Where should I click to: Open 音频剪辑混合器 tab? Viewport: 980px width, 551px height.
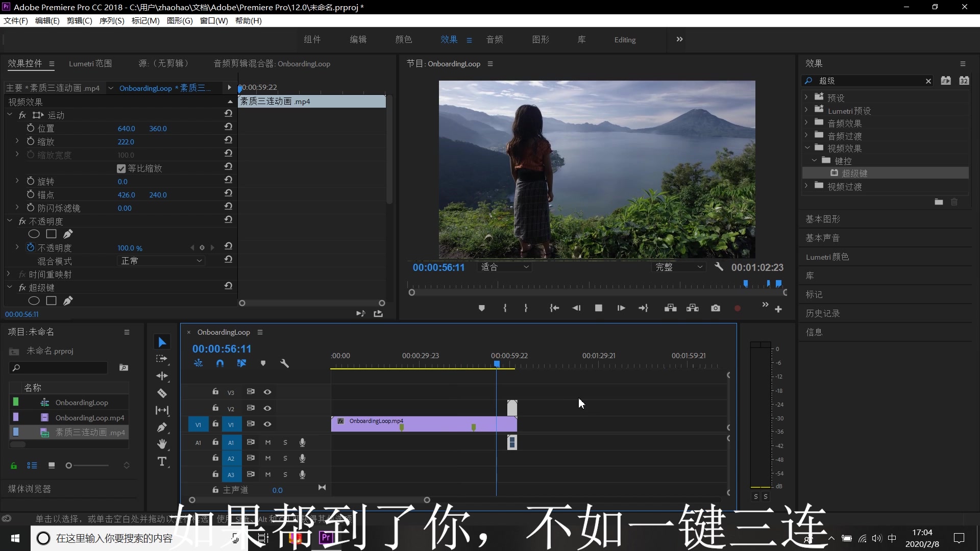click(272, 63)
